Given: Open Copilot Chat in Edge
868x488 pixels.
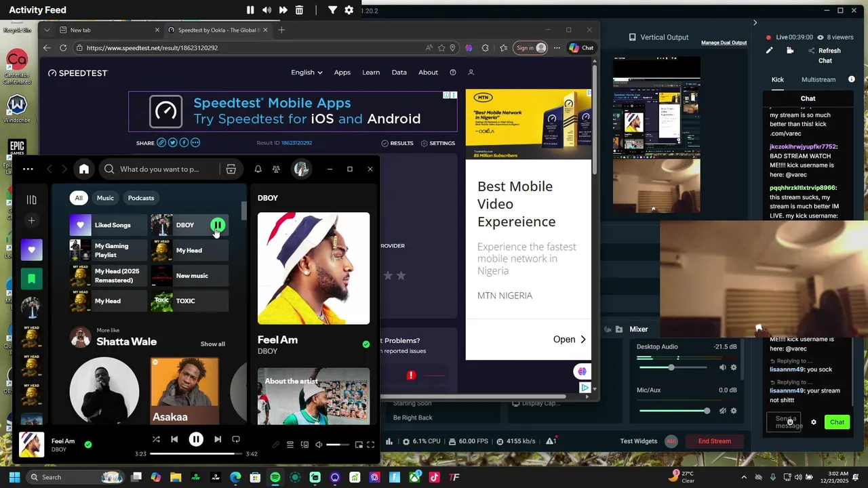Looking at the screenshot, I should point(581,48).
